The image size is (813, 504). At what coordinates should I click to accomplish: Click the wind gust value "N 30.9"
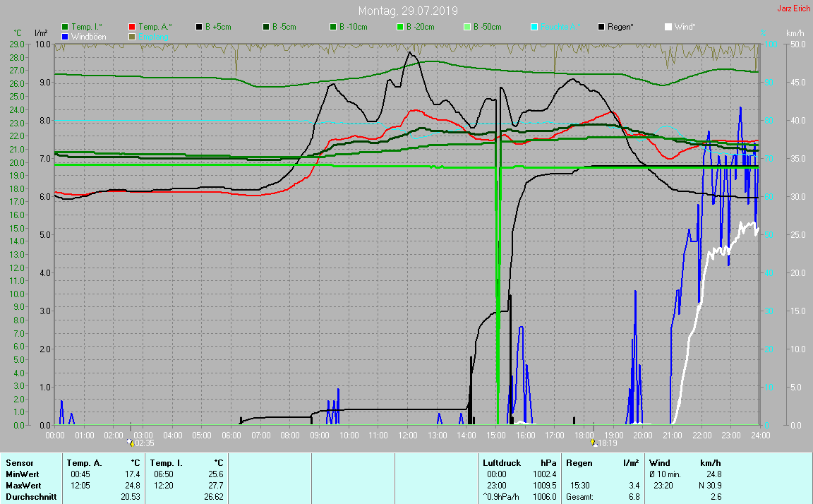(710, 486)
